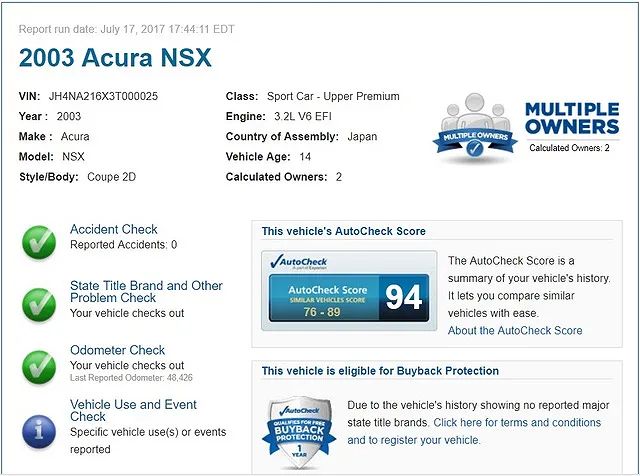The image size is (640, 476).
Task: Click the green checkmark beside State Title Brand check
Action: point(39,305)
